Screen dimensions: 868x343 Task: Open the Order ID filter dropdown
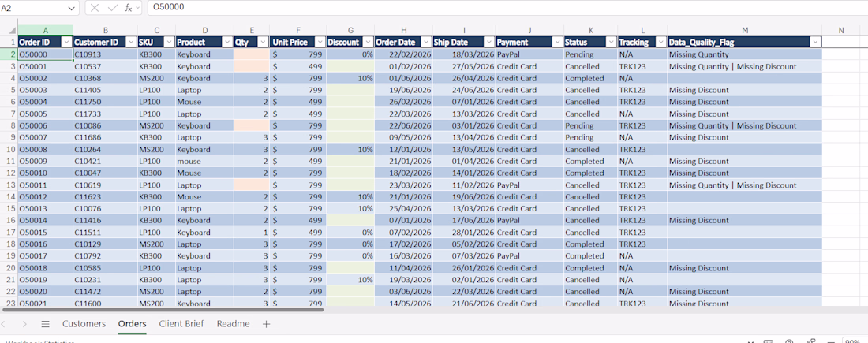click(x=67, y=42)
